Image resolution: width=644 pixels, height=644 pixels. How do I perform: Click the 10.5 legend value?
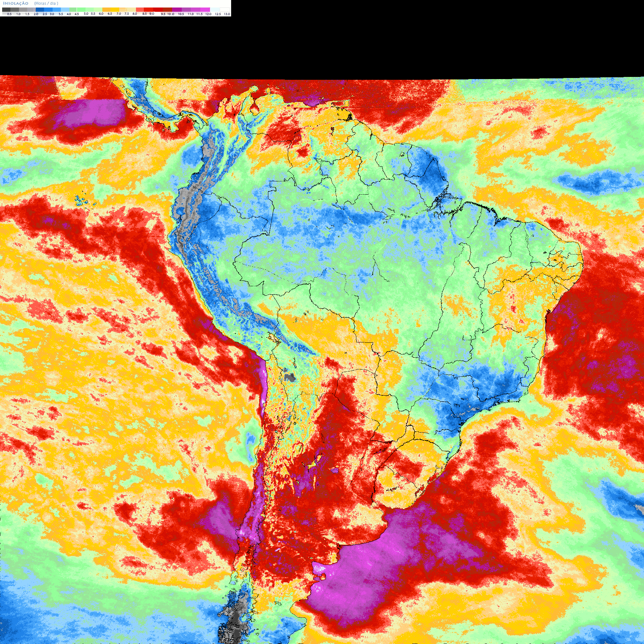pyautogui.click(x=181, y=14)
